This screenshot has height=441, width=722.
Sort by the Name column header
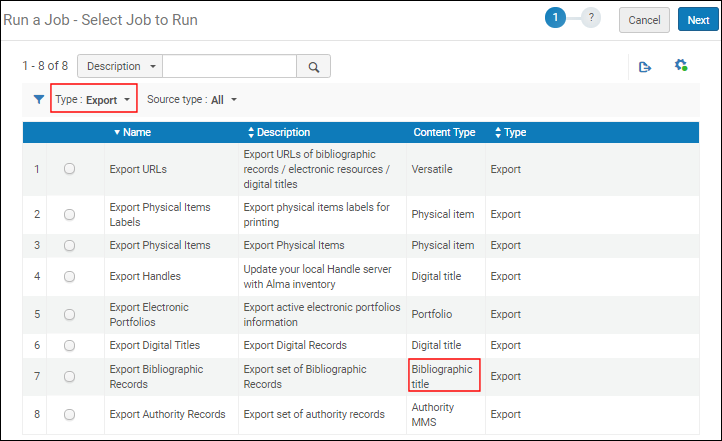click(x=132, y=132)
